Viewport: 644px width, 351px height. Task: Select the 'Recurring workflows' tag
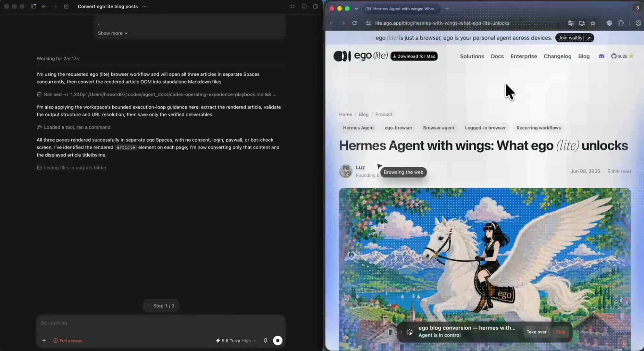point(539,128)
